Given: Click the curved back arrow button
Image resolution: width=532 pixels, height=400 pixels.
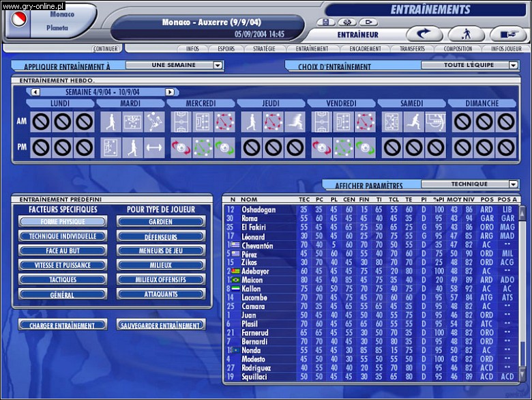Looking at the screenshot, I should (424, 34).
